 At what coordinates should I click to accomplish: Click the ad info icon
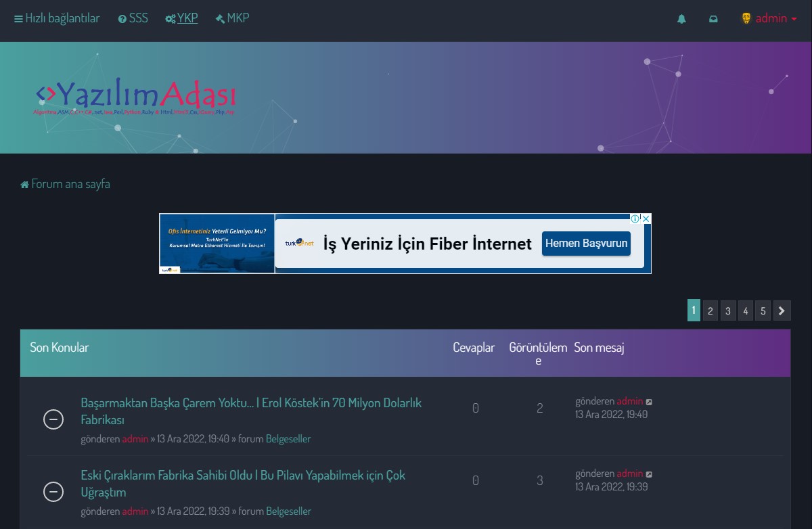coord(635,218)
